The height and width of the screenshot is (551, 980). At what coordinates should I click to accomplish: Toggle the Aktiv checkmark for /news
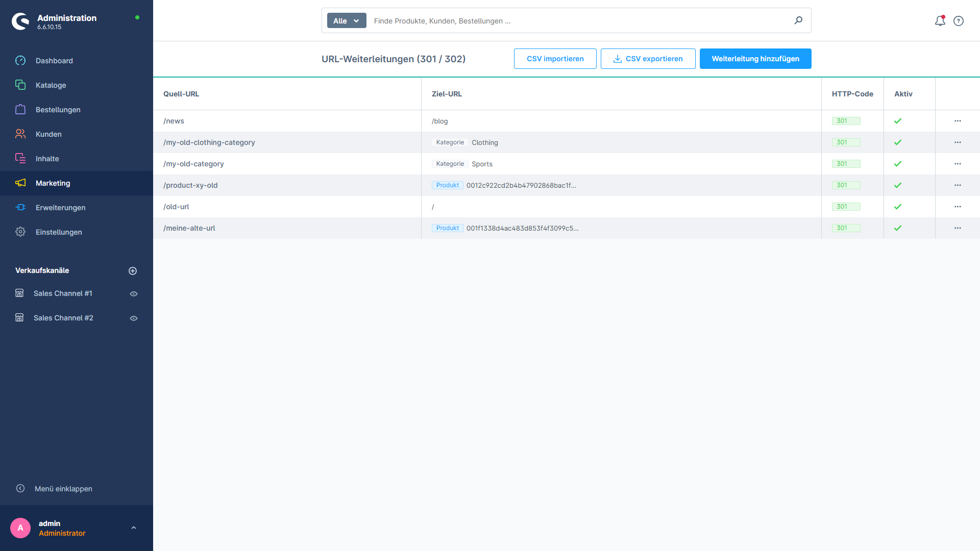point(898,121)
